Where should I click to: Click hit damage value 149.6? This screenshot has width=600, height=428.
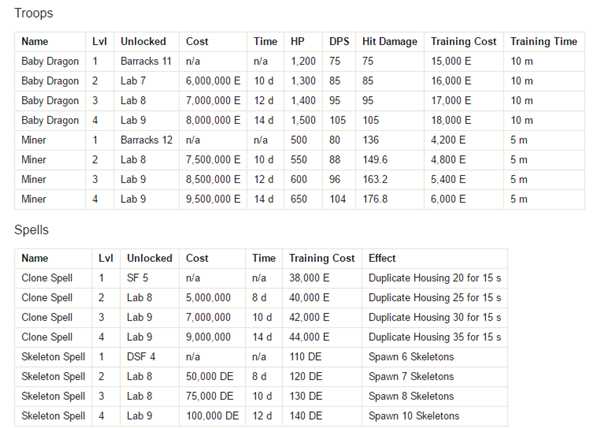click(x=375, y=159)
